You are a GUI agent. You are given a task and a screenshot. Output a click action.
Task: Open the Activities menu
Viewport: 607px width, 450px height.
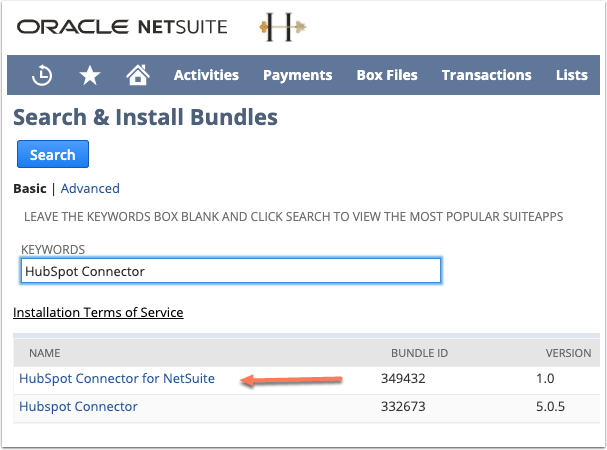[x=206, y=75]
